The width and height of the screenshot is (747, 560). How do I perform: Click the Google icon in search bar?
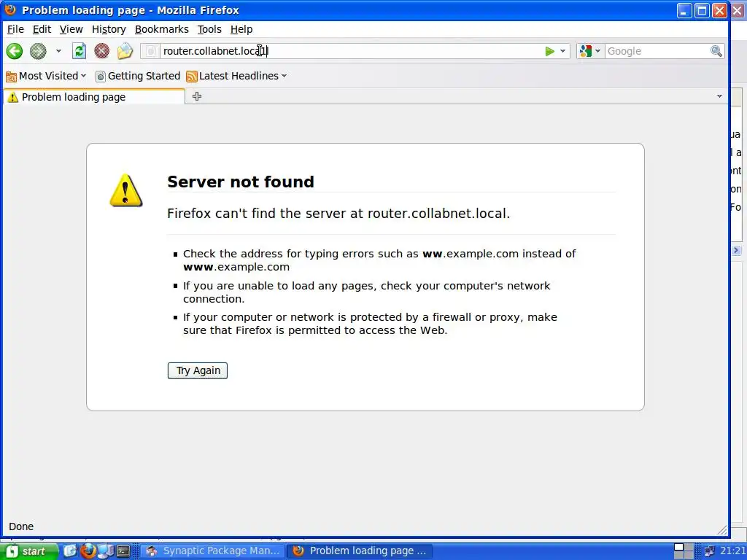tap(586, 51)
